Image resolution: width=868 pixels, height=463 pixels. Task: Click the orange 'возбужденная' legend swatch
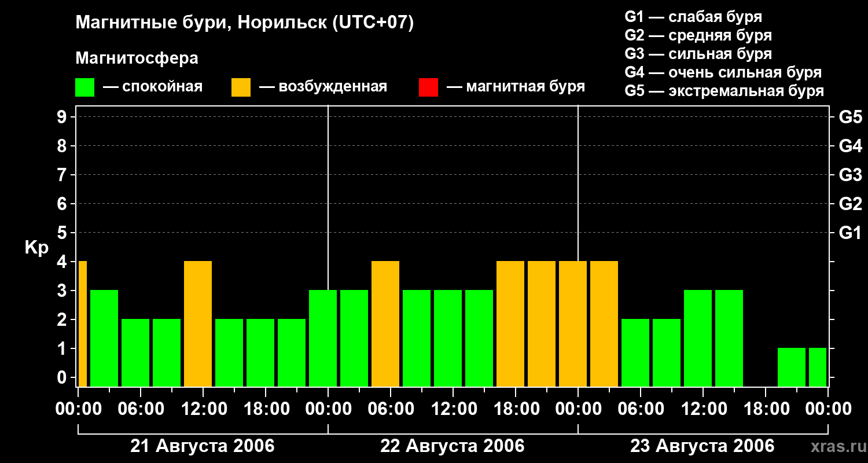click(241, 87)
